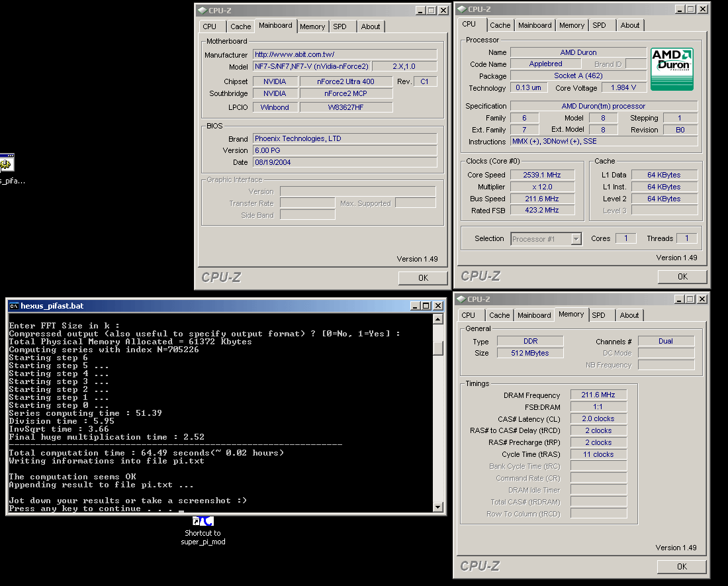
Task: Click OK in the CPU-Z Mainboard window
Action: tap(423, 277)
